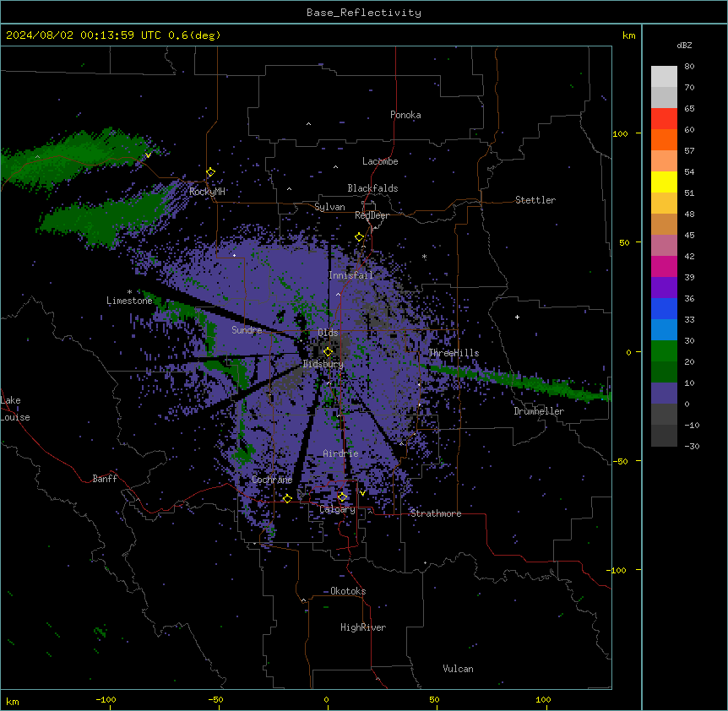Click the 50 tick on the vertical axis
The height and width of the screenshot is (711, 728).
[624, 242]
